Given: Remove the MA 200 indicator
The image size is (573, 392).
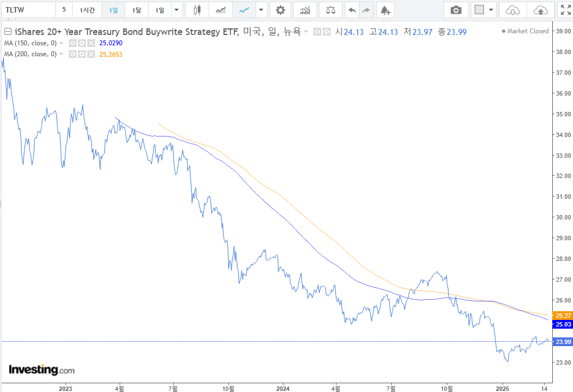Looking at the screenshot, I should pyautogui.click(x=91, y=55).
